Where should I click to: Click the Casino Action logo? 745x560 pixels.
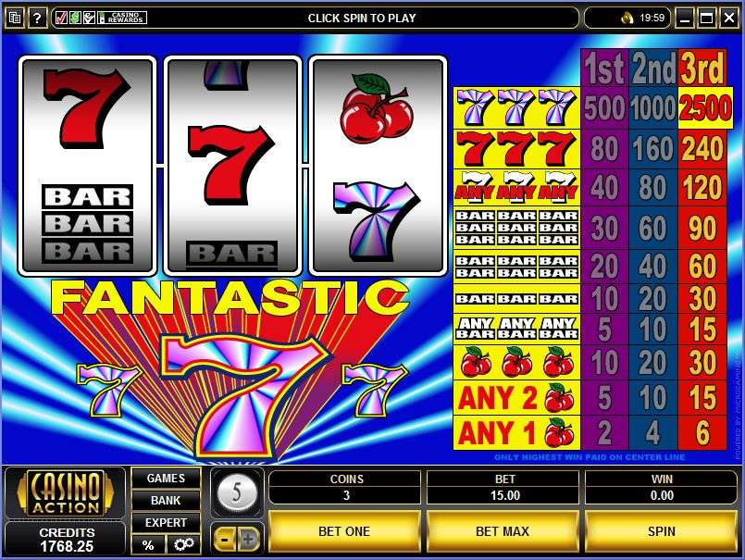[x=66, y=492]
